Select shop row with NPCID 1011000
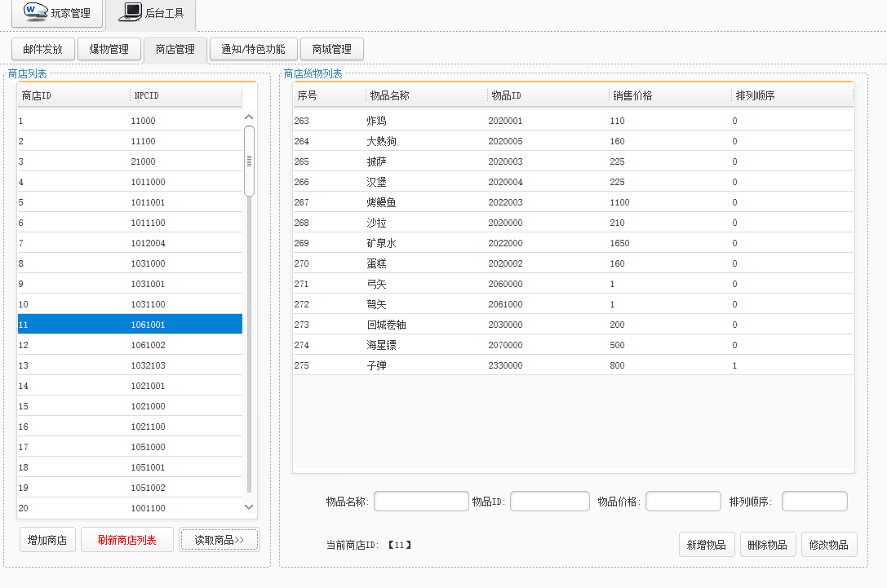 130,182
